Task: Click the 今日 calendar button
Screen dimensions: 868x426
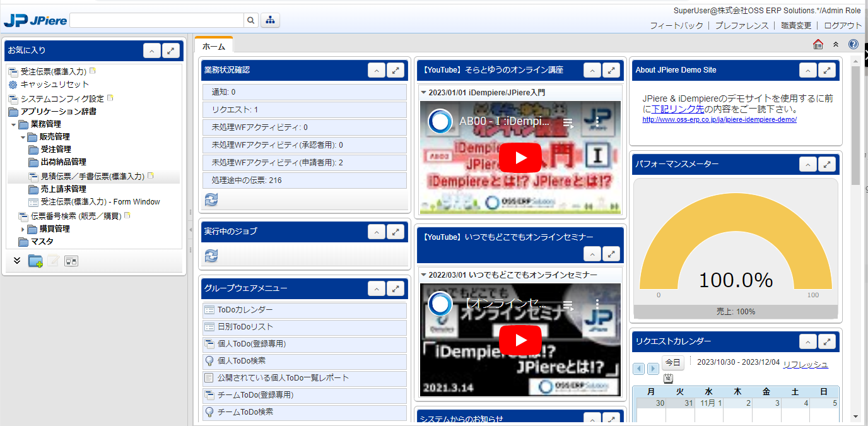Action: pos(672,363)
